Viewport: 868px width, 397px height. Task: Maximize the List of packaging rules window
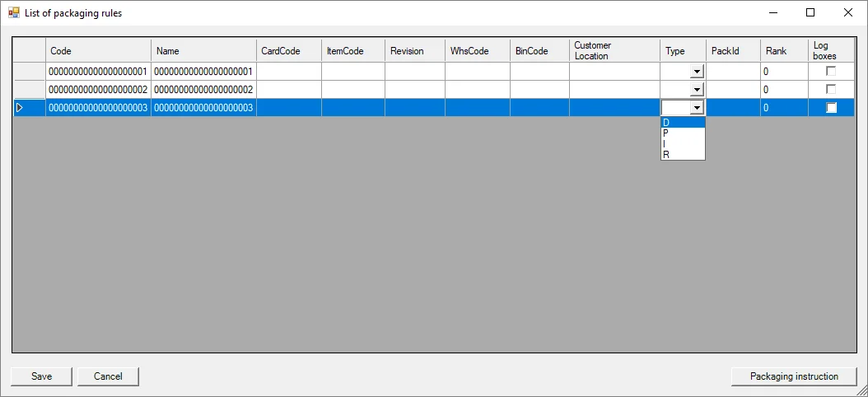(x=810, y=12)
